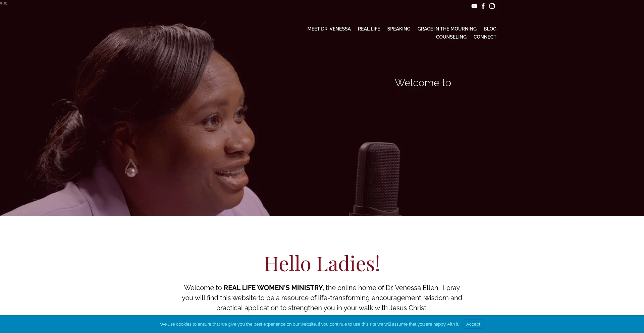Open the Real Life menu item
This screenshot has height=333, width=644.
pyautogui.click(x=369, y=29)
